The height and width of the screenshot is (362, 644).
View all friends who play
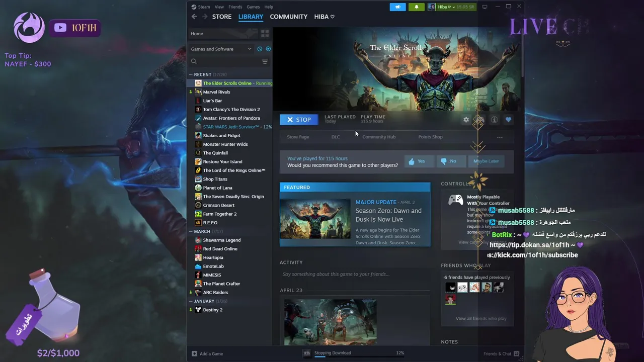coord(481,318)
